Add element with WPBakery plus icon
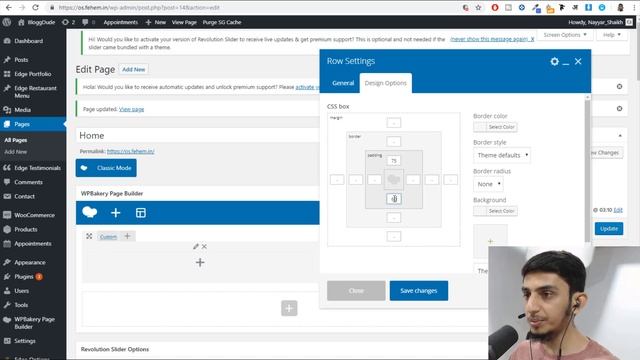The image size is (640, 360). (x=116, y=213)
